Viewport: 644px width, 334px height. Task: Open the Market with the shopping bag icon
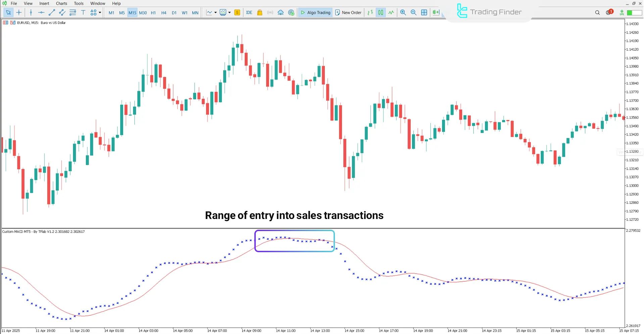[x=259, y=12]
